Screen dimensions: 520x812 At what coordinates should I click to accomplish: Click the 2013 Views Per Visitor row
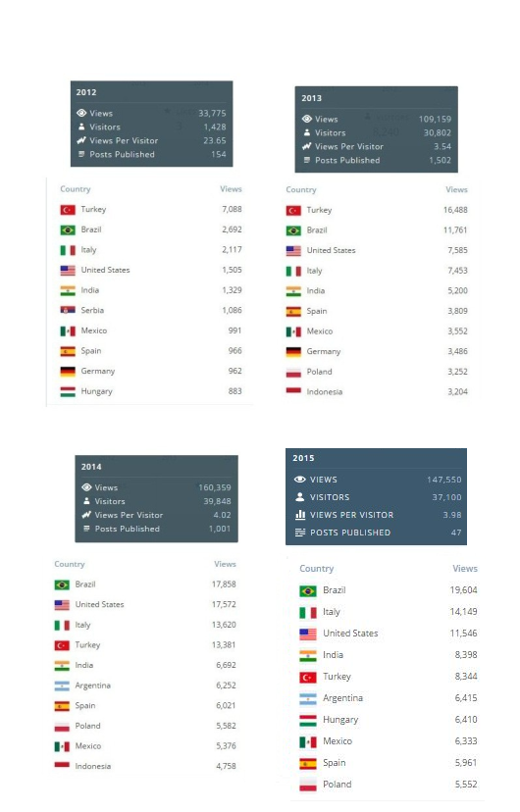pyautogui.click(x=377, y=146)
